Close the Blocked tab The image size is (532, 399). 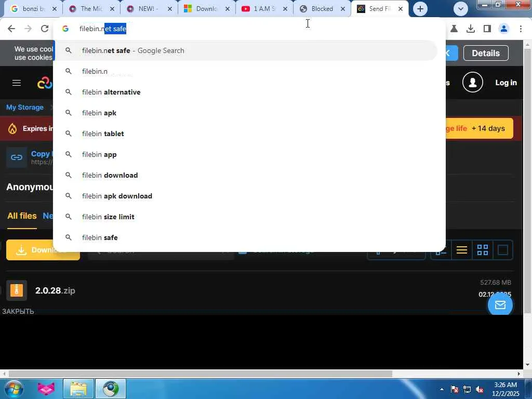(343, 9)
